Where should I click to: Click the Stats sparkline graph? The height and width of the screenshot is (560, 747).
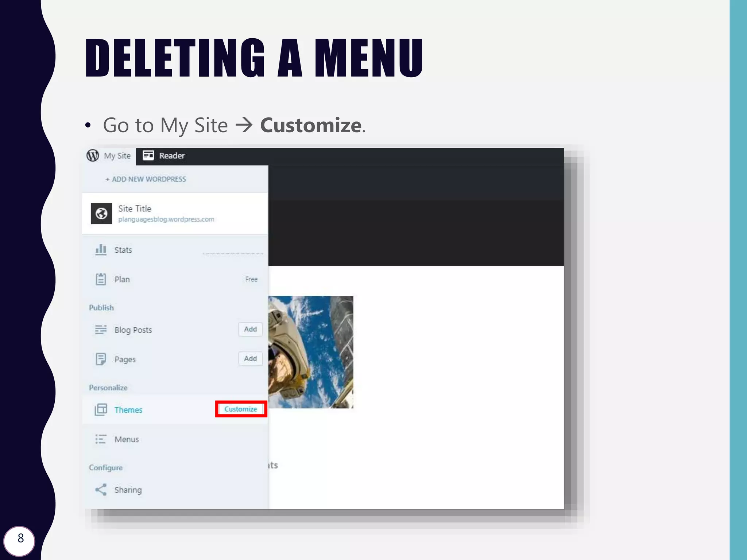click(233, 253)
